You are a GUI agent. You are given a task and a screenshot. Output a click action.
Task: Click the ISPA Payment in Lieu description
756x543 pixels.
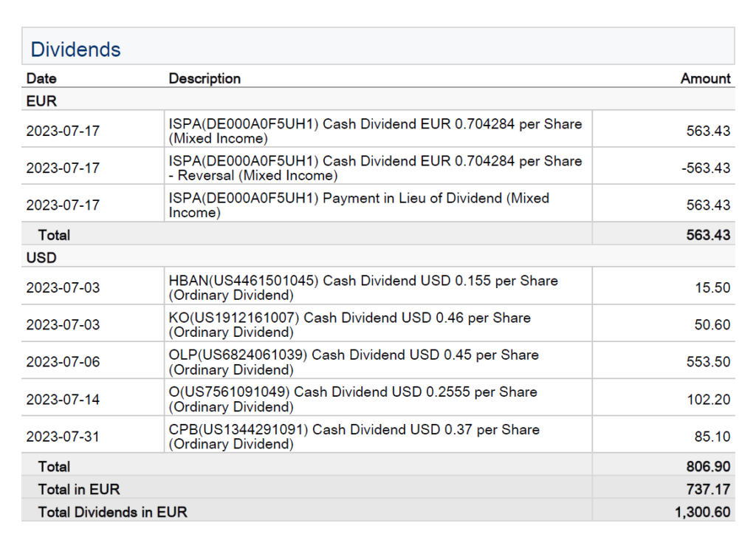[359, 205]
